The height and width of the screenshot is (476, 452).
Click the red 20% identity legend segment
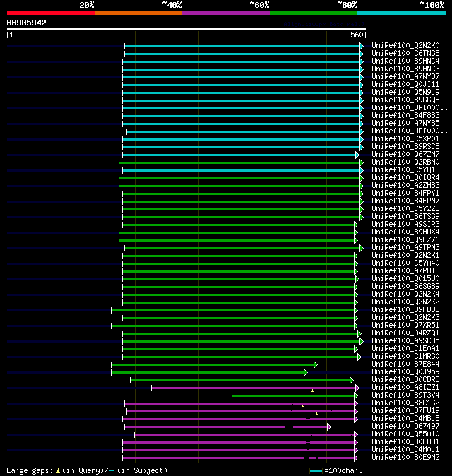coord(51,13)
